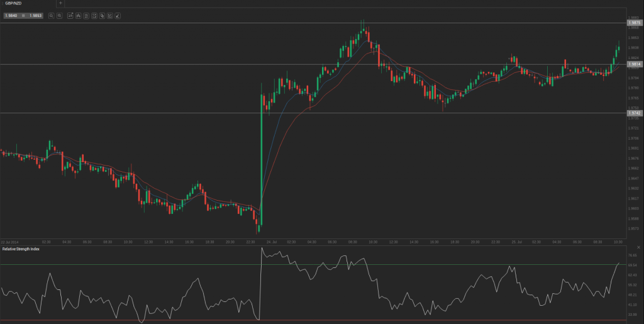Click the toolbar icon right of indicators list

(x=94, y=16)
